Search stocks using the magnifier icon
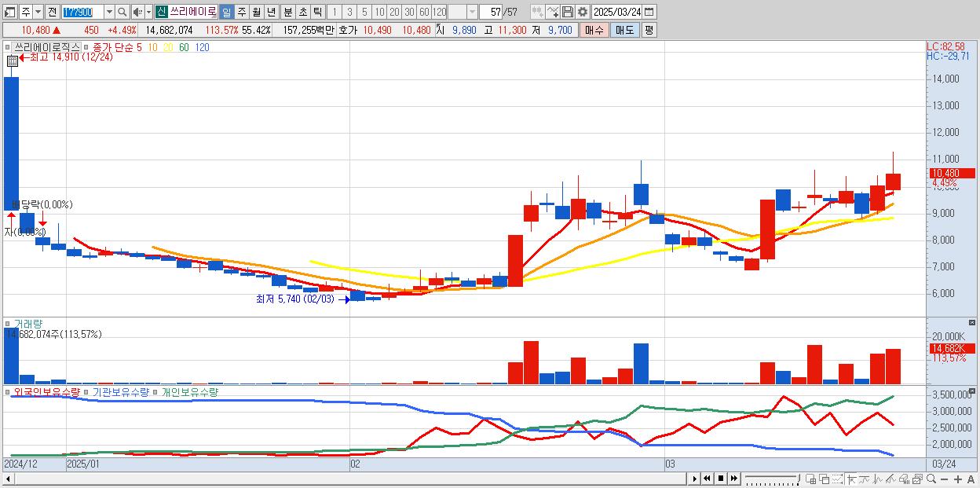Image resolution: width=980 pixels, height=488 pixels. 122,12
